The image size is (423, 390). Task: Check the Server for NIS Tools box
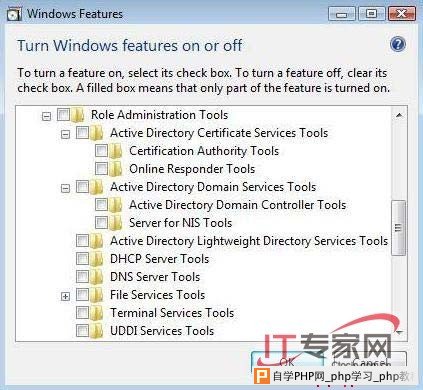tap(101, 223)
